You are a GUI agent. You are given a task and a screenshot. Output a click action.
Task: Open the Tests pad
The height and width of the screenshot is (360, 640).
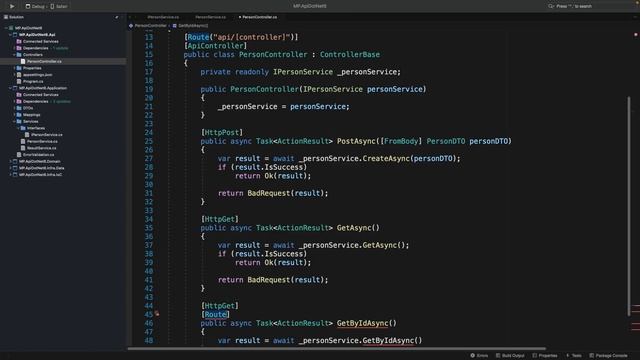coord(573,356)
